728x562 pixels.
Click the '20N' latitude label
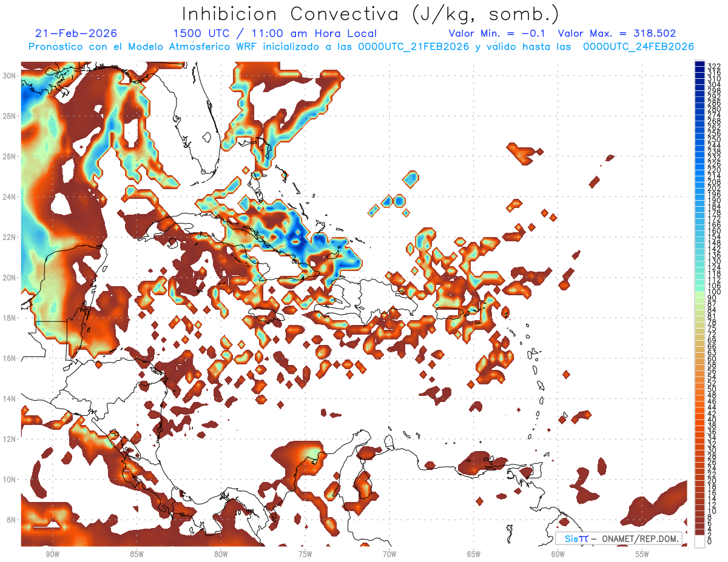9,278
